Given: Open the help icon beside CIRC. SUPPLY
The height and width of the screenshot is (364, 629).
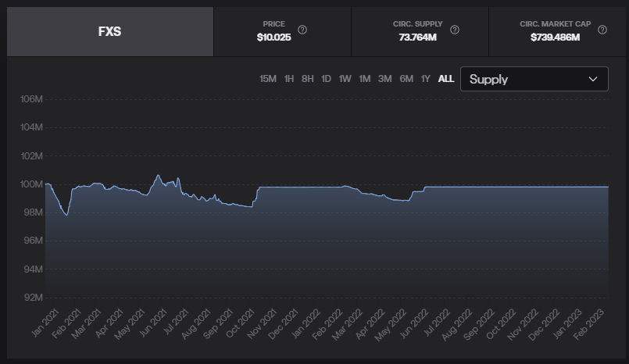Looking at the screenshot, I should 455,30.
